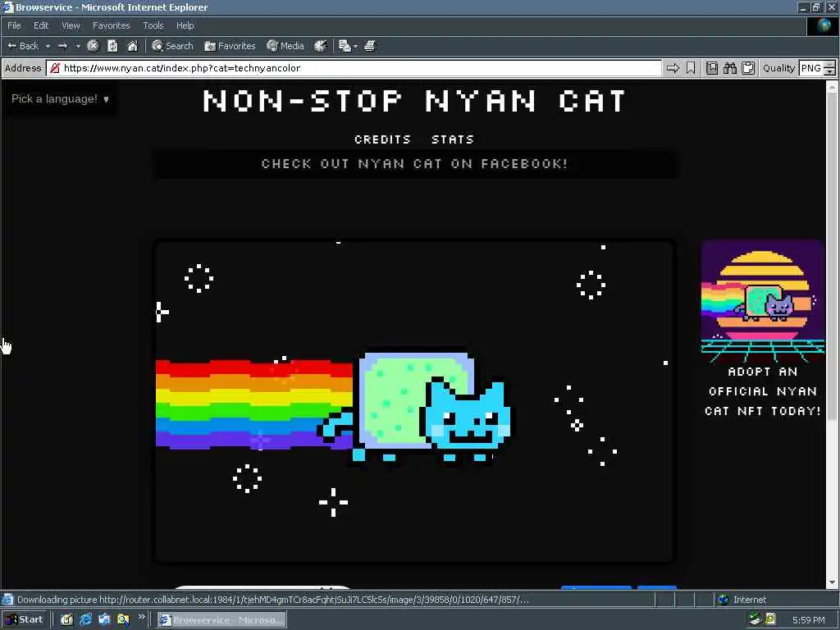Viewport: 840px width, 630px height.
Task: Click the NON-STOP NYAN CAT title
Action: [414, 101]
